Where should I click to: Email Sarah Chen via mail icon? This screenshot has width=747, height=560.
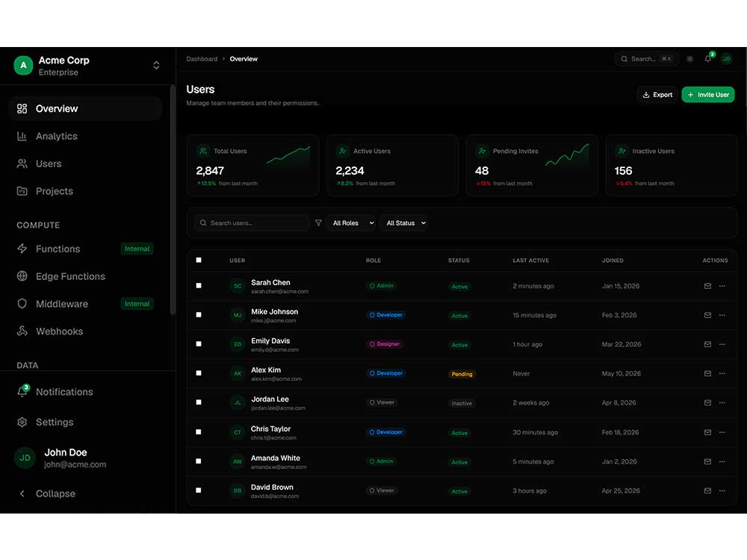tap(707, 286)
